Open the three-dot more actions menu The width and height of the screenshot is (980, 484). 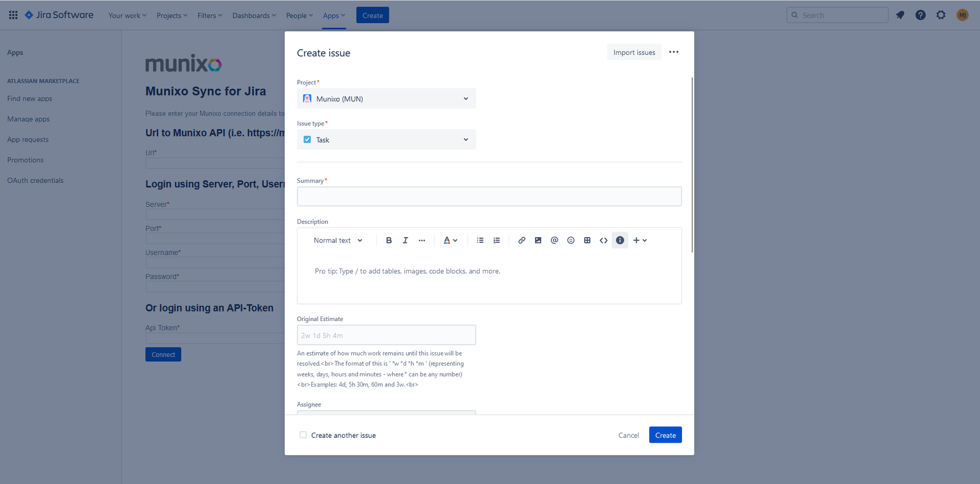click(673, 52)
